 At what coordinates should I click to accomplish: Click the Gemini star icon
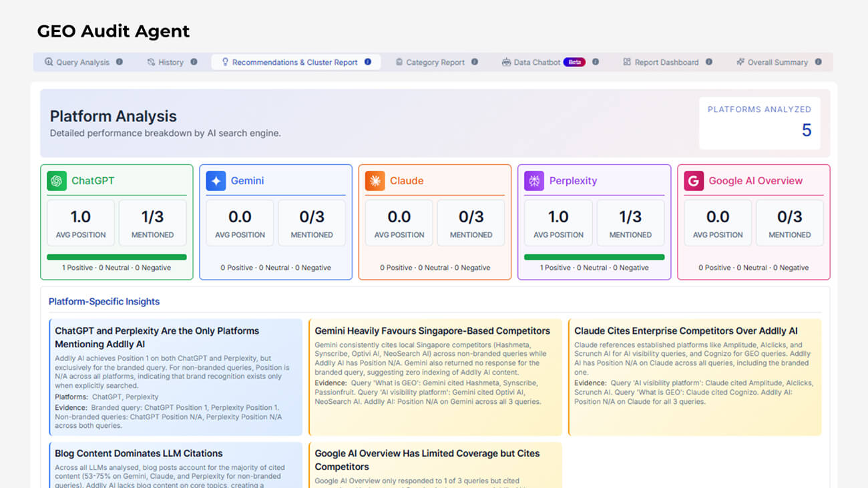click(216, 181)
